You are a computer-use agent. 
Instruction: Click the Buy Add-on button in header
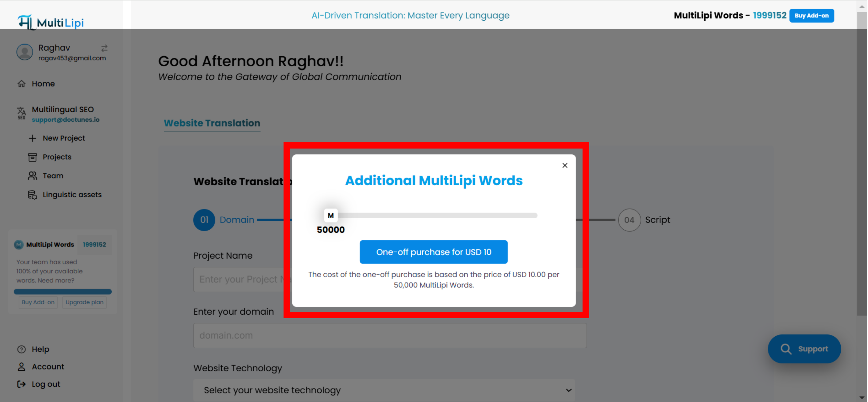click(811, 15)
